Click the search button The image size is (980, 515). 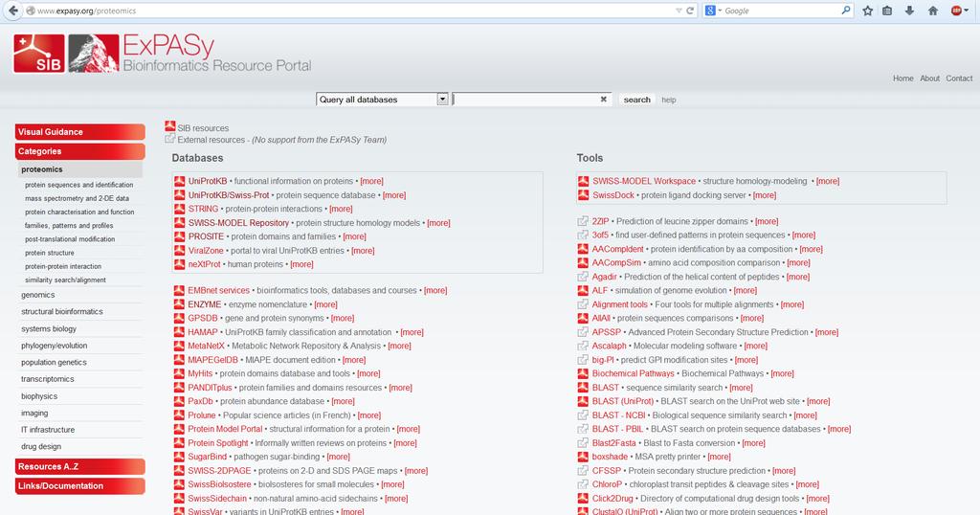(x=636, y=100)
